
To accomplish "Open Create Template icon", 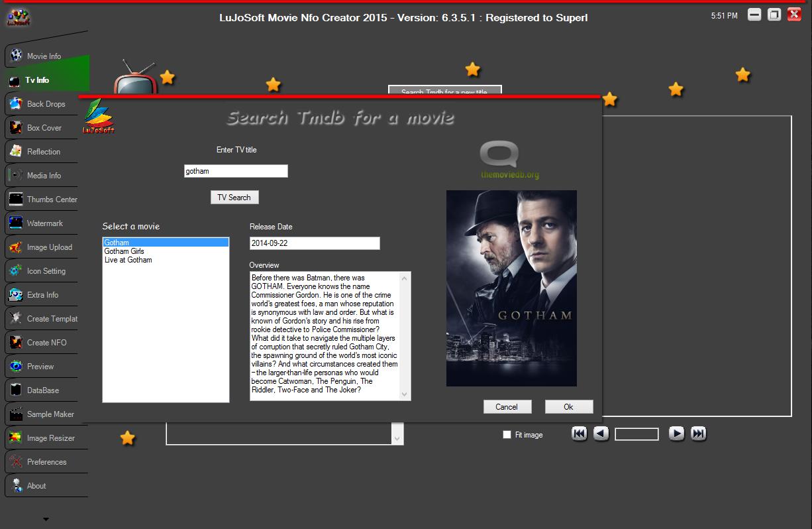I will [x=16, y=318].
